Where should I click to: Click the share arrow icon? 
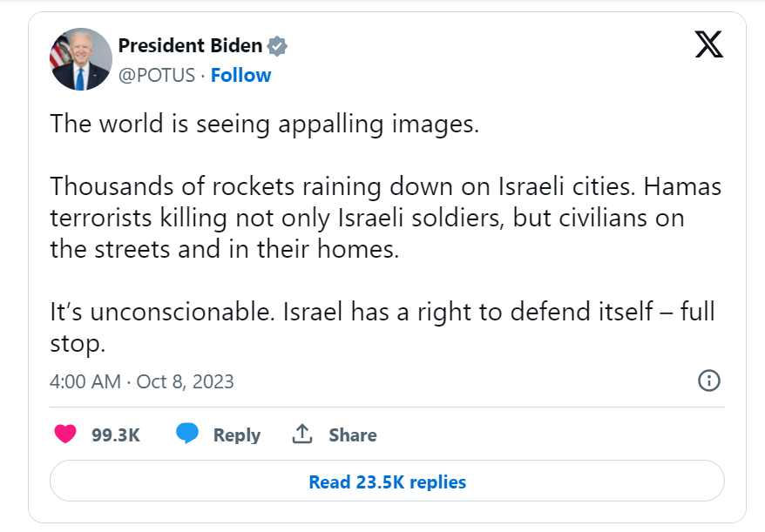(x=302, y=434)
